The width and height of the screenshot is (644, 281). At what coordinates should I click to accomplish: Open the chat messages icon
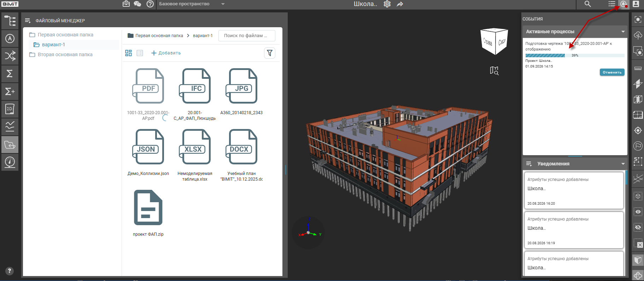pyautogui.click(x=137, y=4)
